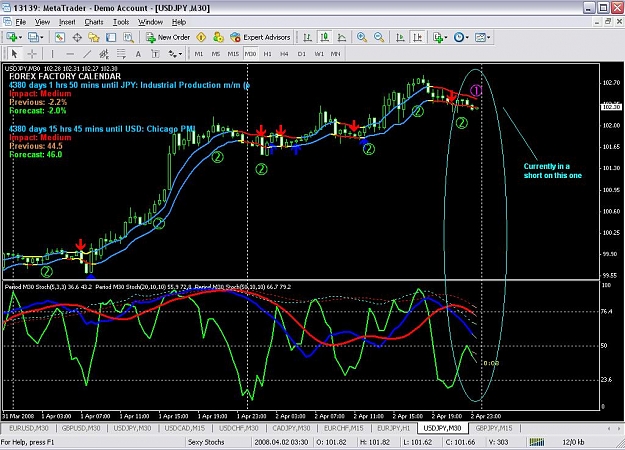The width and height of the screenshot is (625, 450).
Task: Select the Fibonacci Retracement tool
Action: [121, 54]
